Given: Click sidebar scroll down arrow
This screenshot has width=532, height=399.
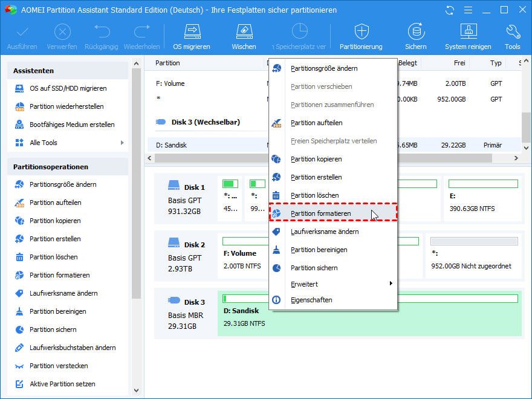Looking at the screenshot, I should (137, 391).
